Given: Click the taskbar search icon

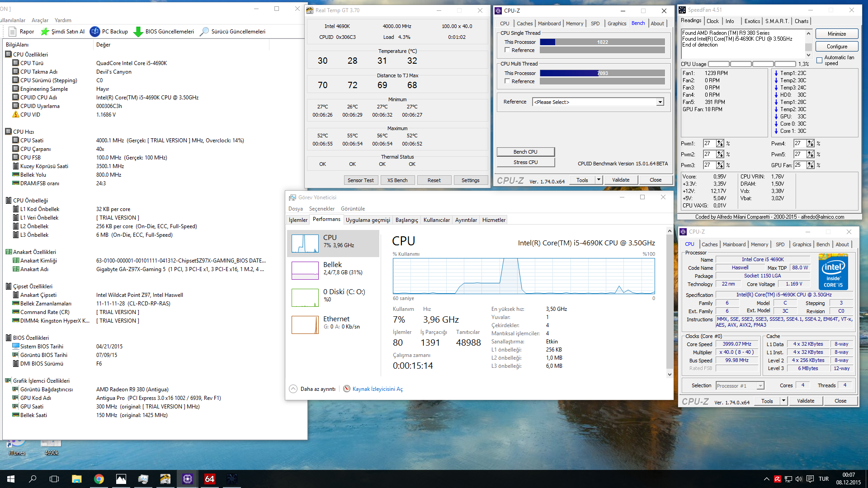Looking at the screenshot, I should point(33,479).
